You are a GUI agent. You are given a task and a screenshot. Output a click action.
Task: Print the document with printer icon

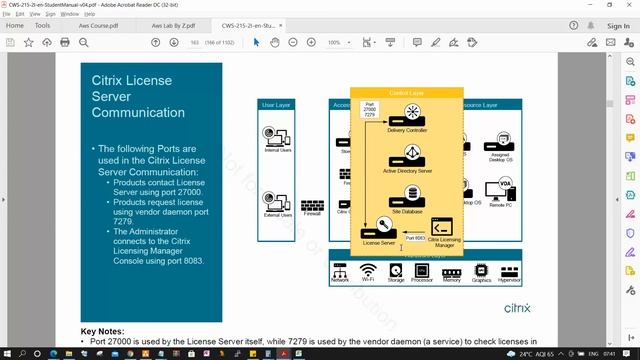[65, 42]
